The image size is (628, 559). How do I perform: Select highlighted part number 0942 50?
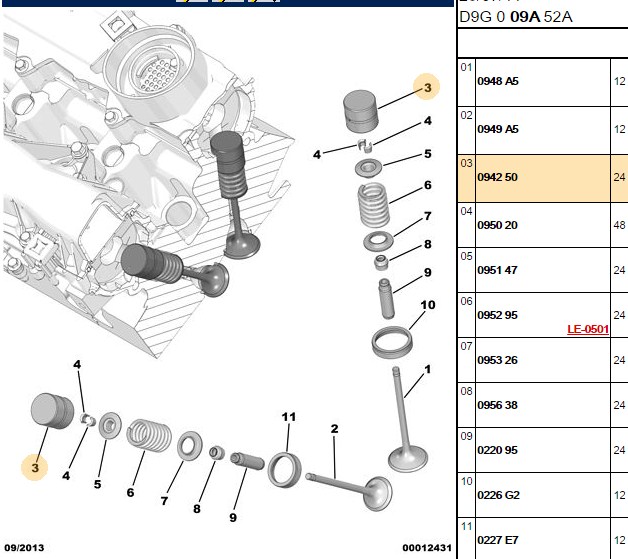[497, 177]
